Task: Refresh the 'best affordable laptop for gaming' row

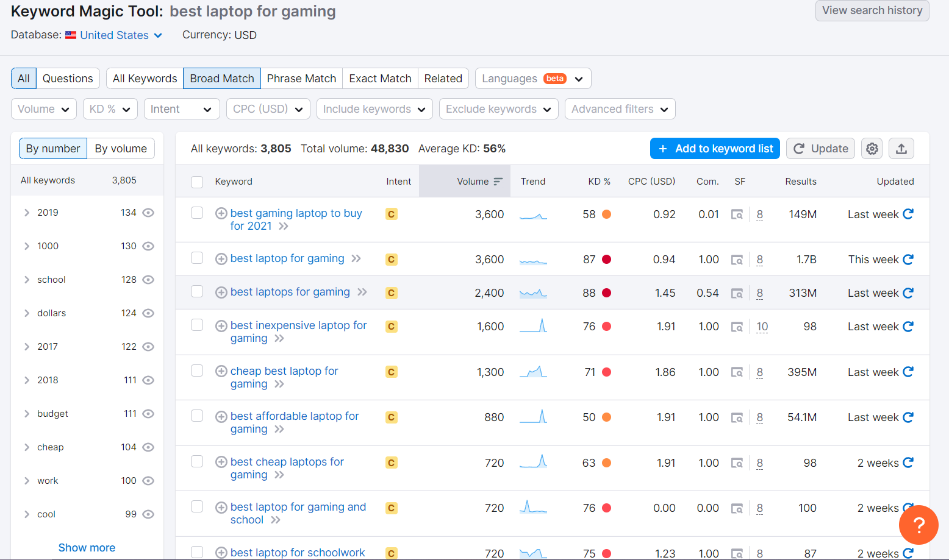Action: coord(908,417)
